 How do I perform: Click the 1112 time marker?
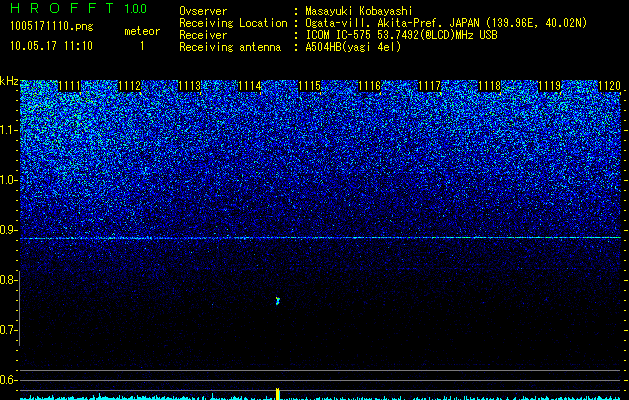[130, 86]
